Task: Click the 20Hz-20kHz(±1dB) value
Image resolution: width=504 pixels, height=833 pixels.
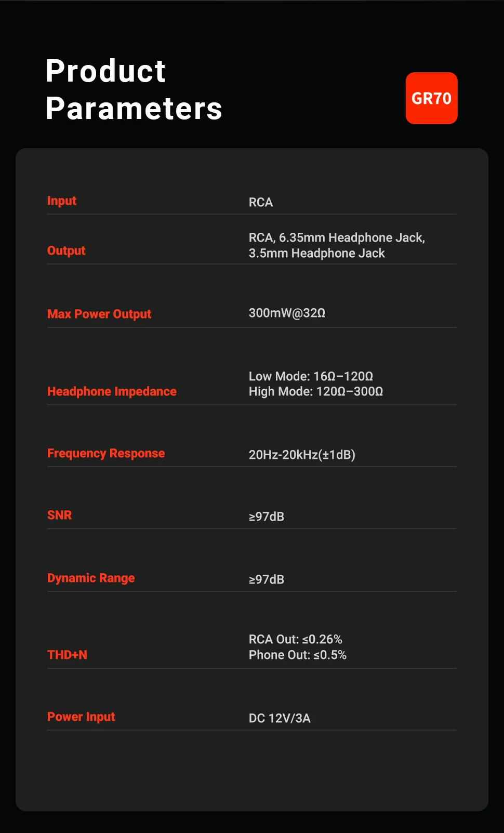Action: 302,455
